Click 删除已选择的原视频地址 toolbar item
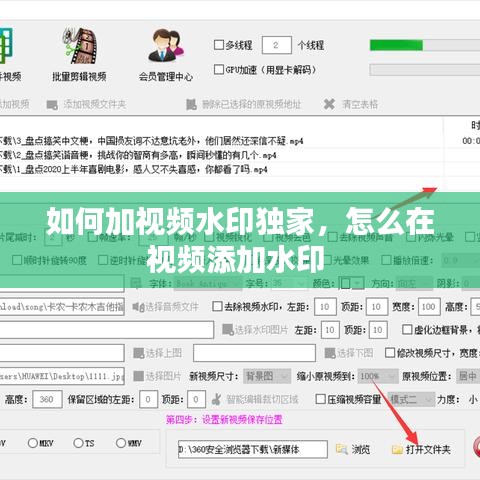This screenshot has width=480, height=480. 243,105
